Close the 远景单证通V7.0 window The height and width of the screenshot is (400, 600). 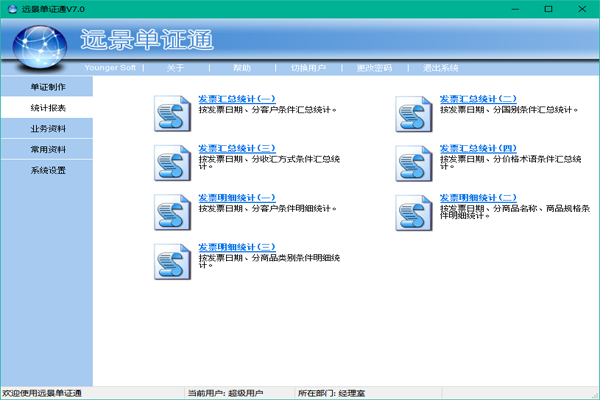[582, 9]
